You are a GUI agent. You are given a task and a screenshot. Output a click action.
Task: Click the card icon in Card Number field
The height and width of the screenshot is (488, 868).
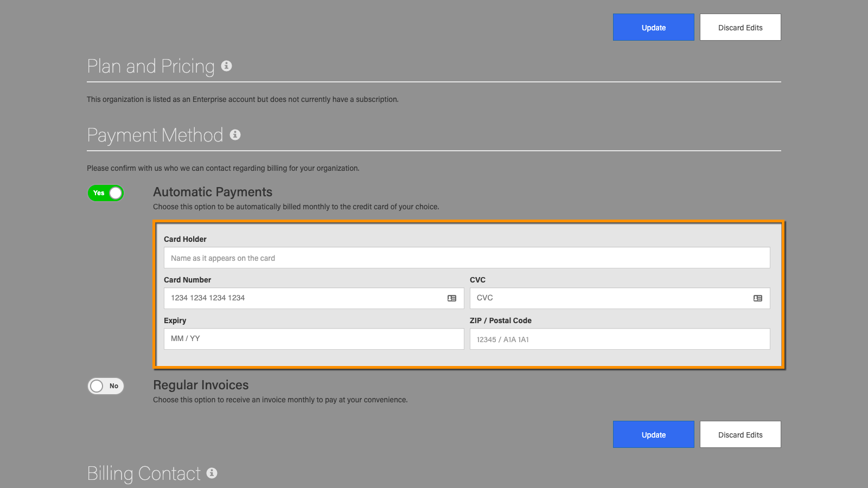452,298
